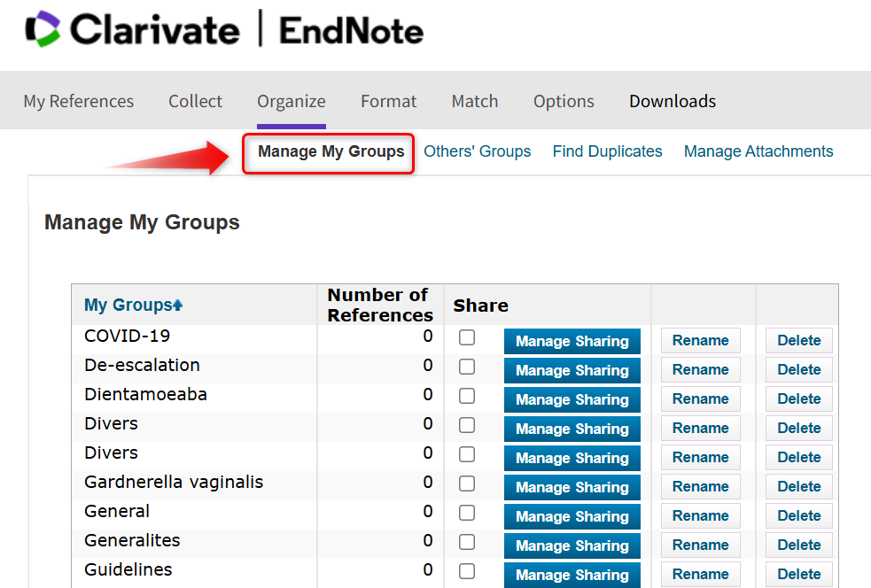Open the My References tab
This screenshot has height=588, width=871.
(79, 101)
